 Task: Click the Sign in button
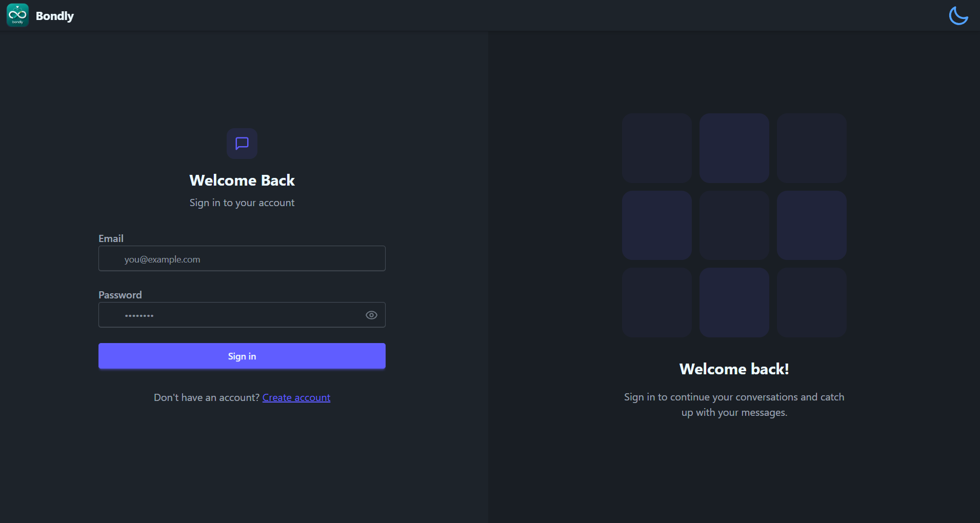(x=242, y=356)
